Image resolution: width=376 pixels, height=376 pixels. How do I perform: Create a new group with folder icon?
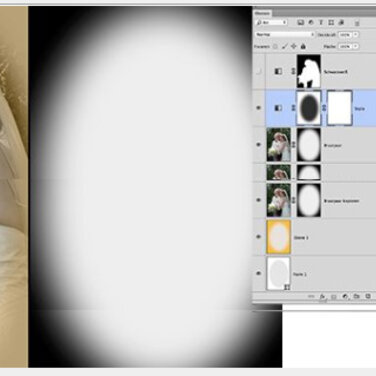tap(356, 296)
